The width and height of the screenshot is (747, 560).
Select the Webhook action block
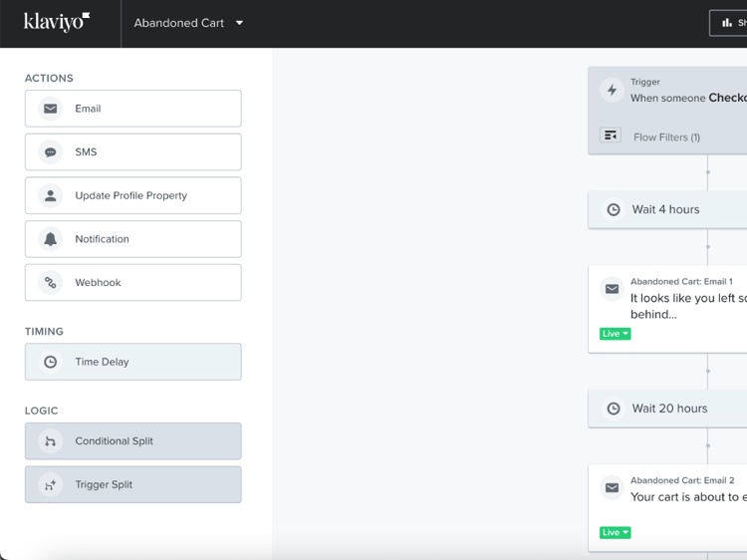[x=132, y=283]
